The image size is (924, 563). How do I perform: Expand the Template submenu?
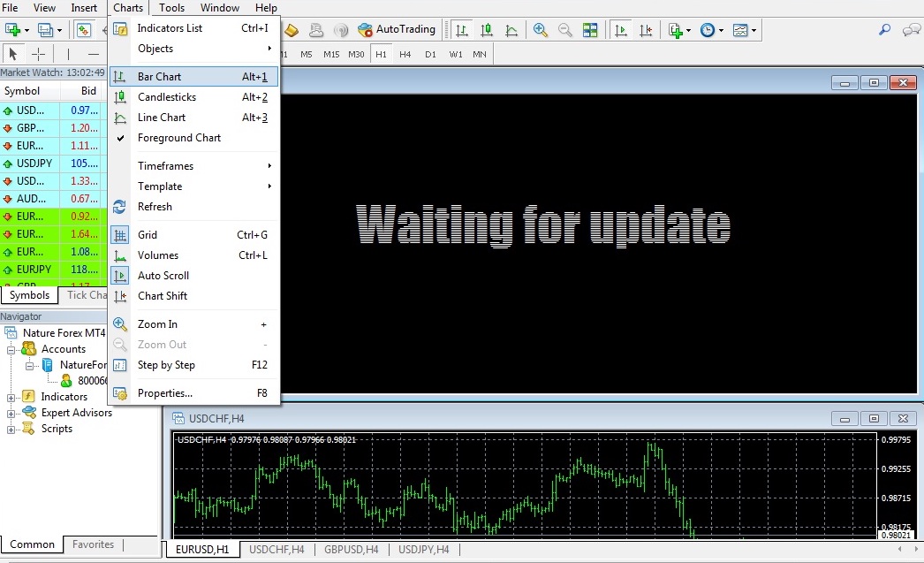tap(193, 186)
